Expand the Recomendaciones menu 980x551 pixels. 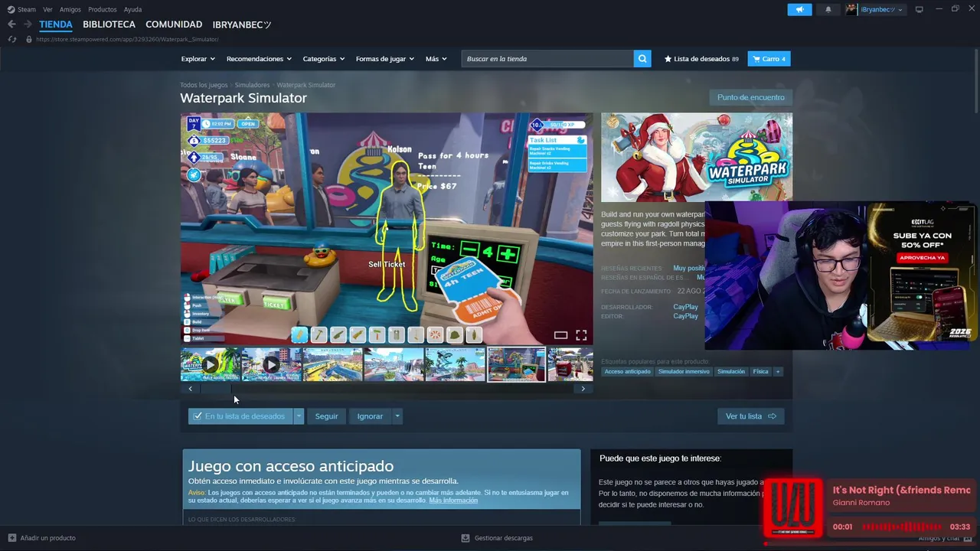259,59
